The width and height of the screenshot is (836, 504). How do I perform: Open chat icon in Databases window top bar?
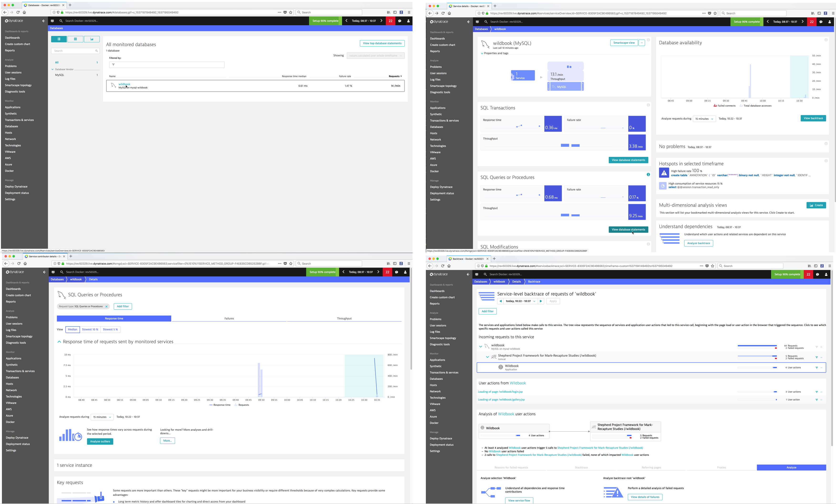(400, 21)
